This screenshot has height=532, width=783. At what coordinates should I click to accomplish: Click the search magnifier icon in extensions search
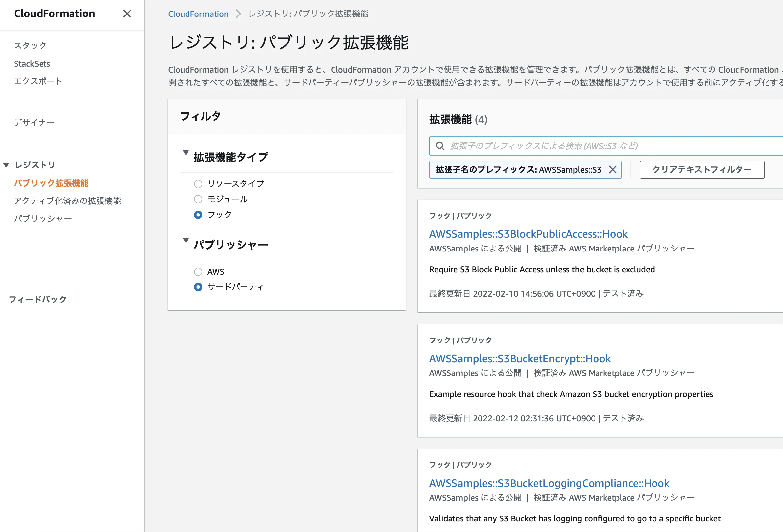440,146
